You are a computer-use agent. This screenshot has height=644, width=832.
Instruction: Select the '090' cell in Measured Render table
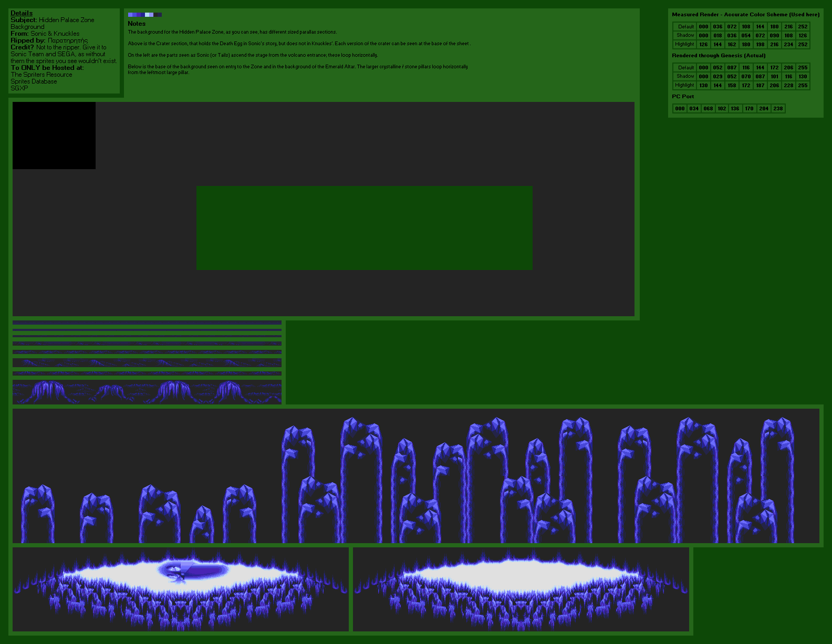(x=774, y=36)
